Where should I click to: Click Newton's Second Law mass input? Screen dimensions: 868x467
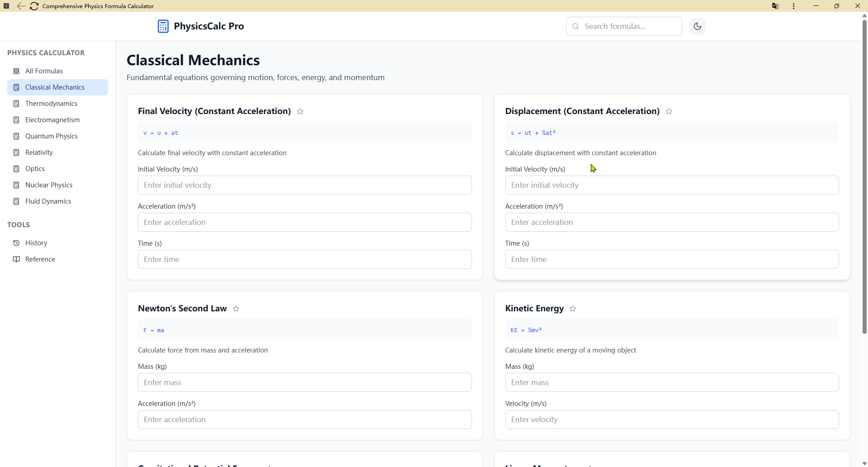[x=305, y=382]
